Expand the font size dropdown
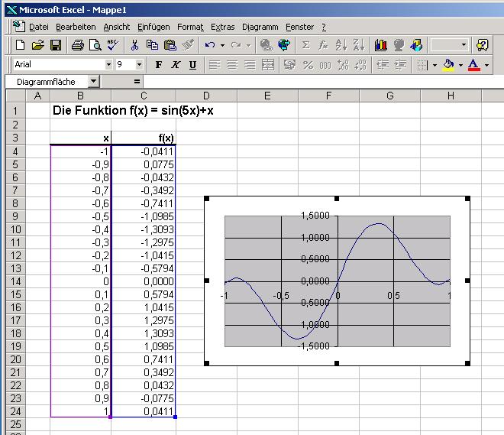 coord(139,65)
